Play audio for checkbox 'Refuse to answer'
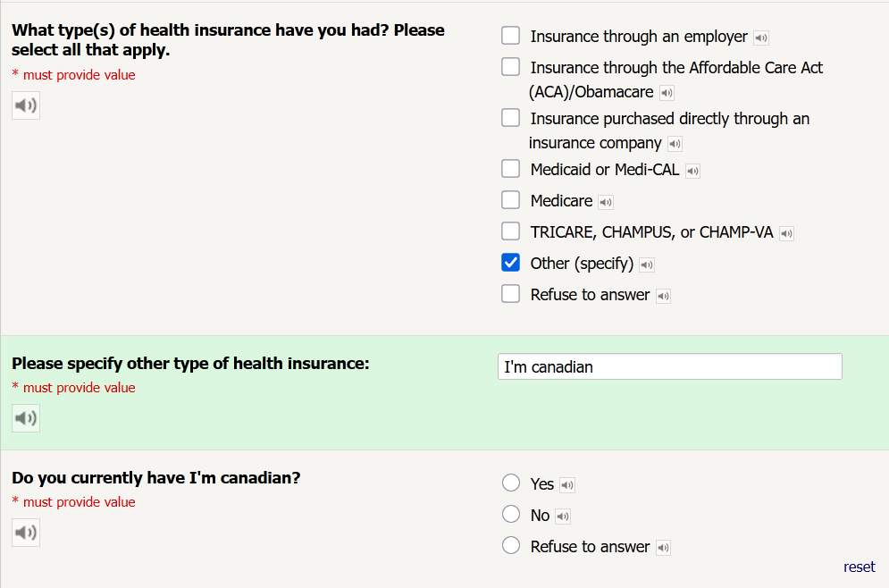The image size is (889, 588). coord(663,296)
